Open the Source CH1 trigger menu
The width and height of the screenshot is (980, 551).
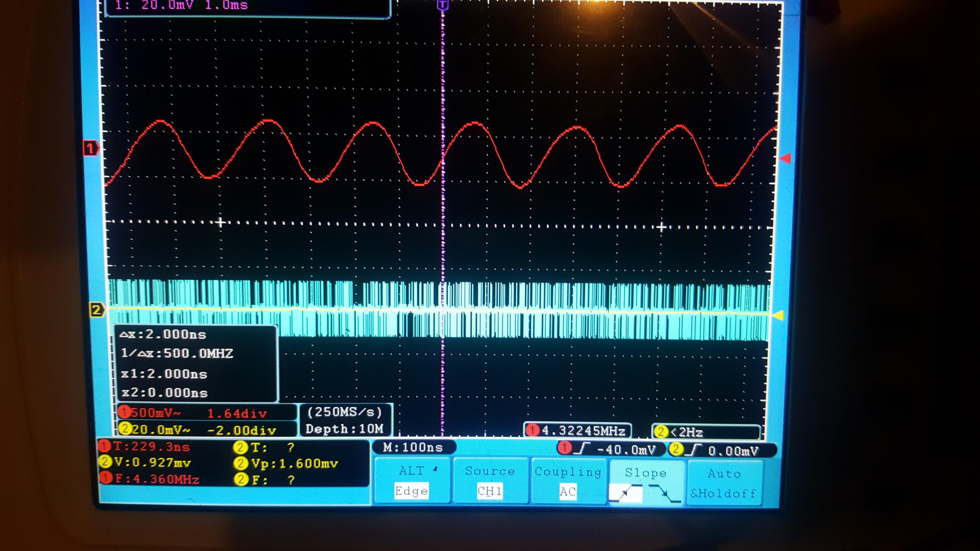490,481
